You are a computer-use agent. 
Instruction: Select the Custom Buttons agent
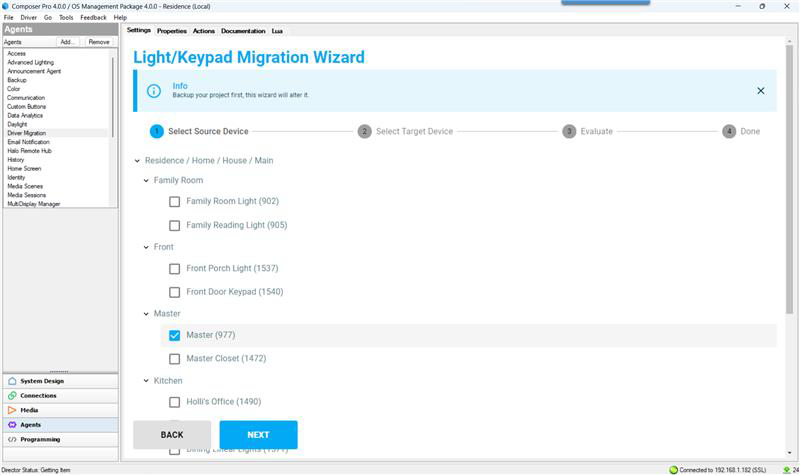27,107
